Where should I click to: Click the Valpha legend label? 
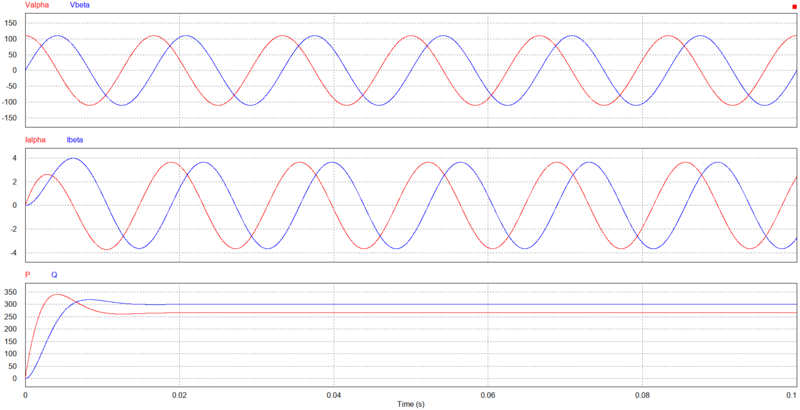(36, 6)
